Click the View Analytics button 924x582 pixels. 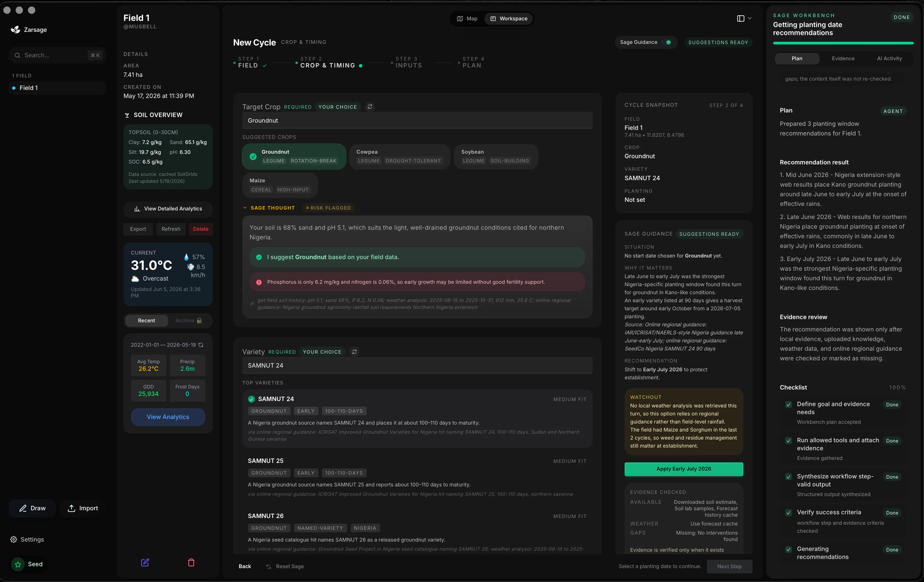(x=168, y=417)
